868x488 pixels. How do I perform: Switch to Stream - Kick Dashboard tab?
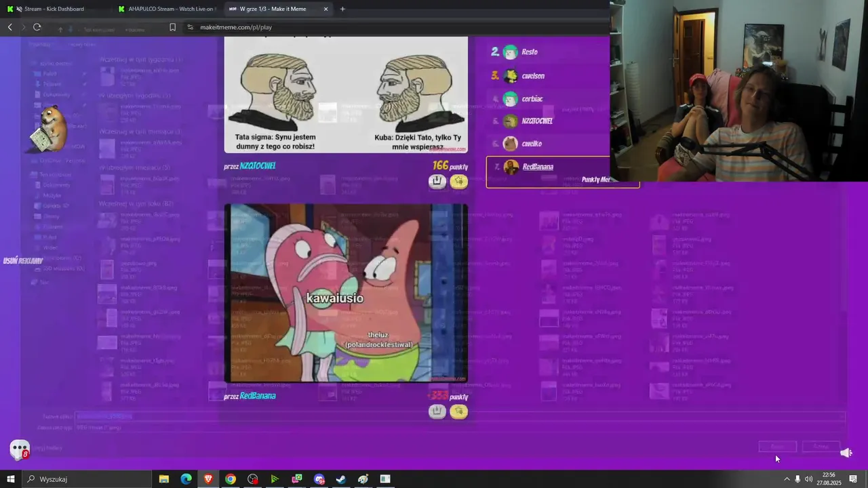tap(54, 9)
